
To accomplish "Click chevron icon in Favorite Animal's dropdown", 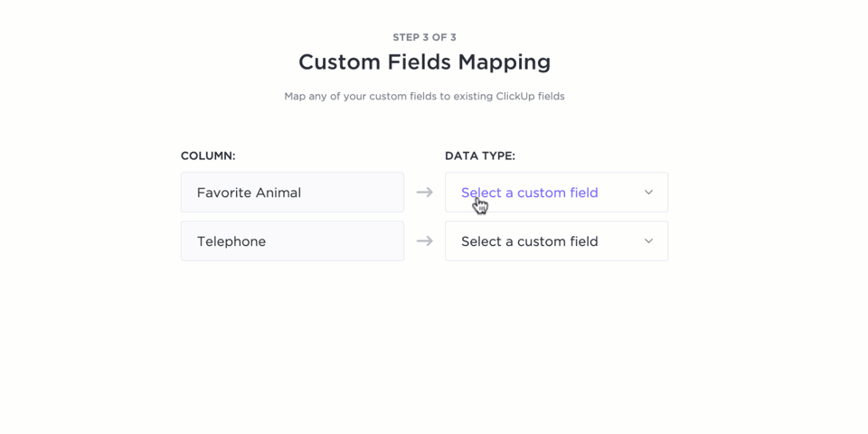I will (648, 193).
